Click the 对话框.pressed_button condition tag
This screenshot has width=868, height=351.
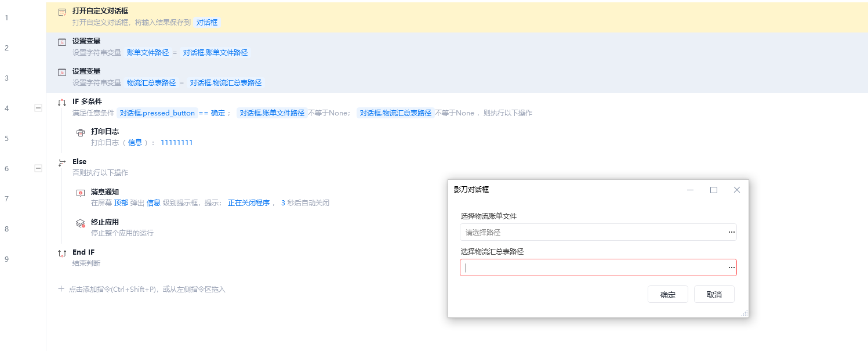pyautogui.click(x=158, y=113)
